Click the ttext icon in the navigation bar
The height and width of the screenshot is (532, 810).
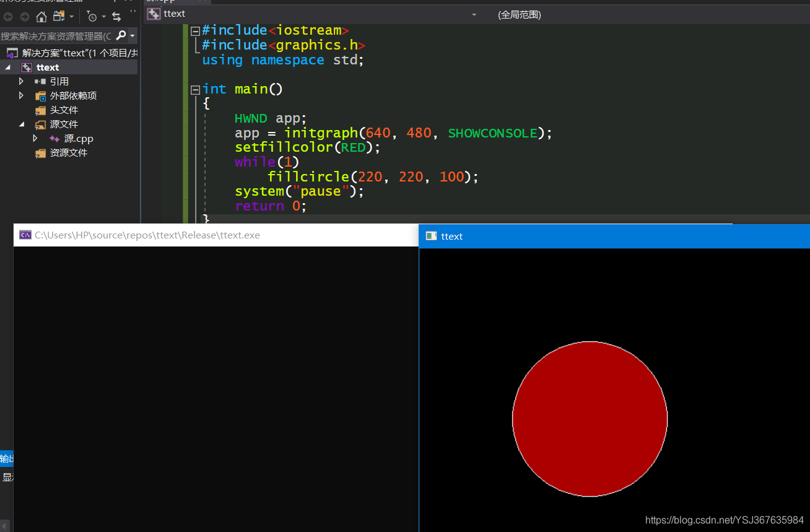coord(154,14)
